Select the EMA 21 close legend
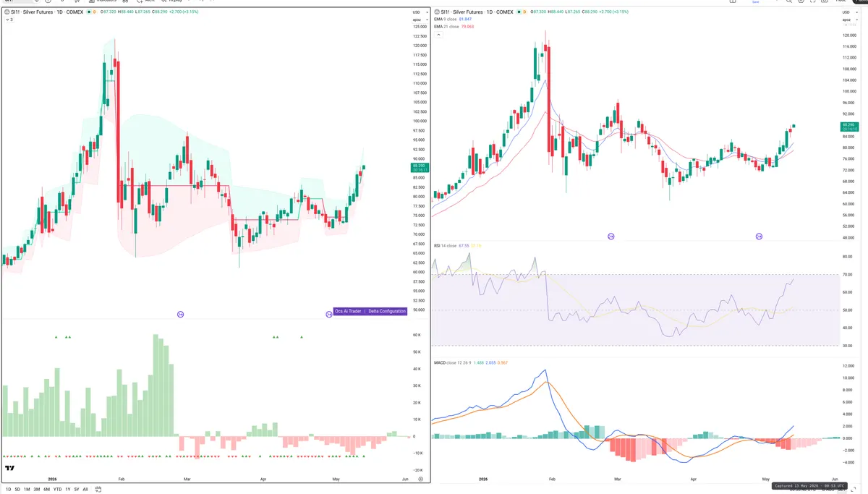The width and height of the screenshot is (868, 494). point(447,26)
